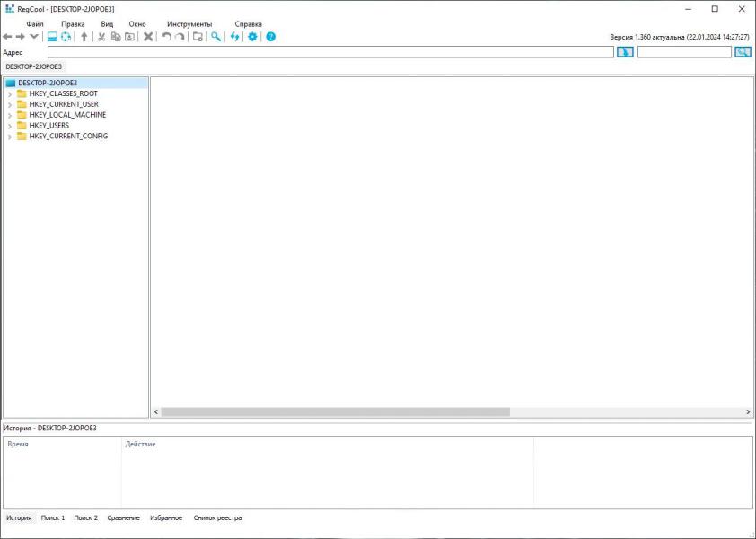Open the Окно menu
This screenshot has width=756, height=539.
pos(137,24)
